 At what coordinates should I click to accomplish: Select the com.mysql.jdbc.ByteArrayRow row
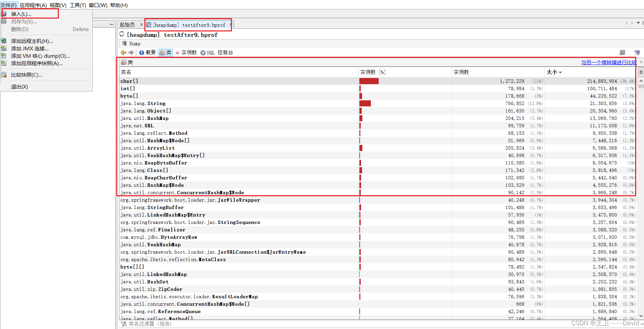point(378,237)
